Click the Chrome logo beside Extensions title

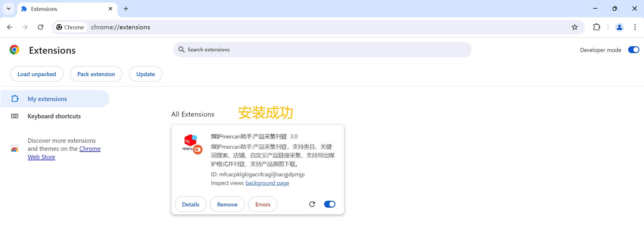[x=14, y=50]
